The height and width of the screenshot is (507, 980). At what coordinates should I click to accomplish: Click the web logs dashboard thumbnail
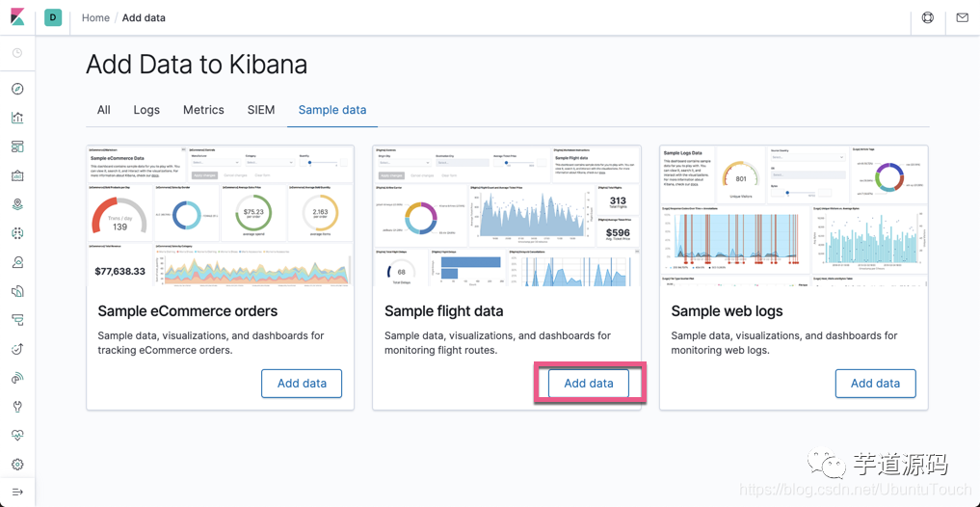pyautogui.click(x=794, y=216)
